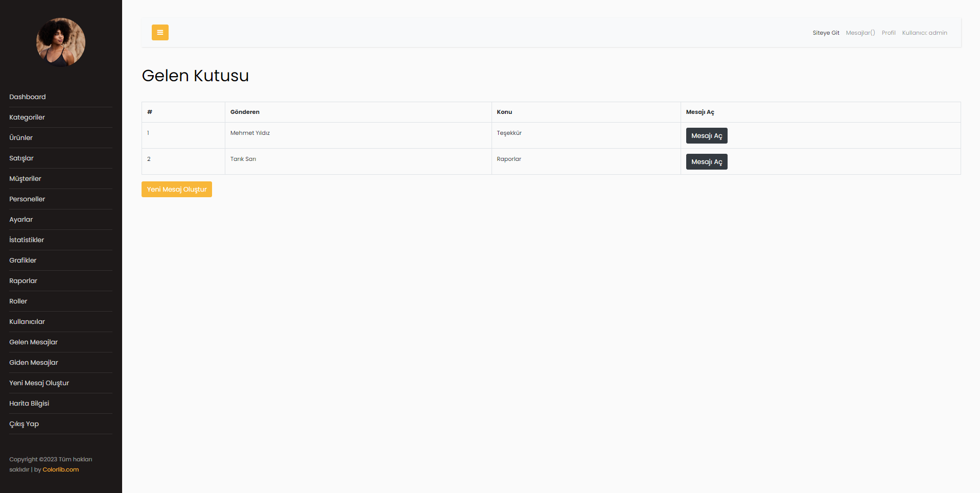Click the Siteye Git link
This screenshot has width=980, height=493.
click(826, 32)
